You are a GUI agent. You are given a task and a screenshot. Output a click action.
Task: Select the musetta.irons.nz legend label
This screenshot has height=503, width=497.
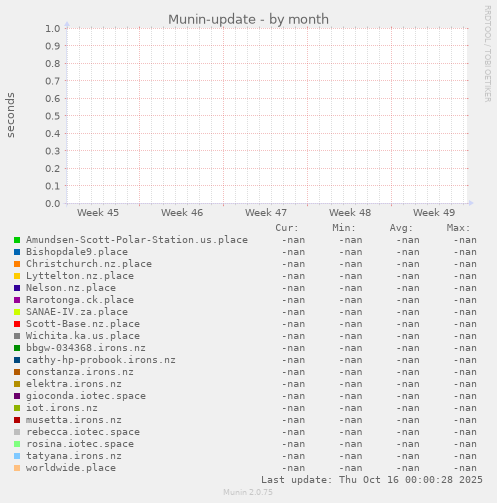point(74,420)
